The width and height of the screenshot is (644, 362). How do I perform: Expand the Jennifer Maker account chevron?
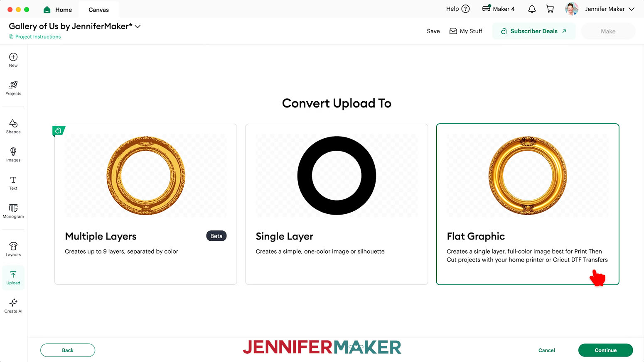pos(632,9)
